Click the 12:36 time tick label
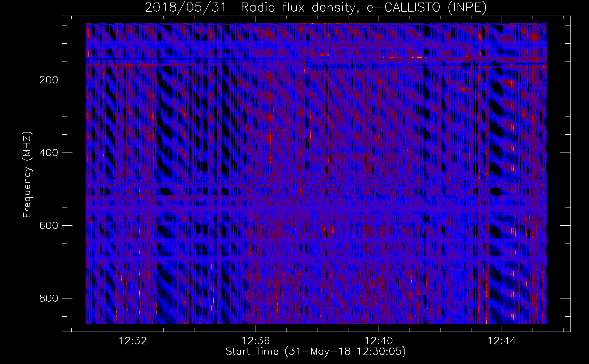589x364 pixels. tap(256, 341)
